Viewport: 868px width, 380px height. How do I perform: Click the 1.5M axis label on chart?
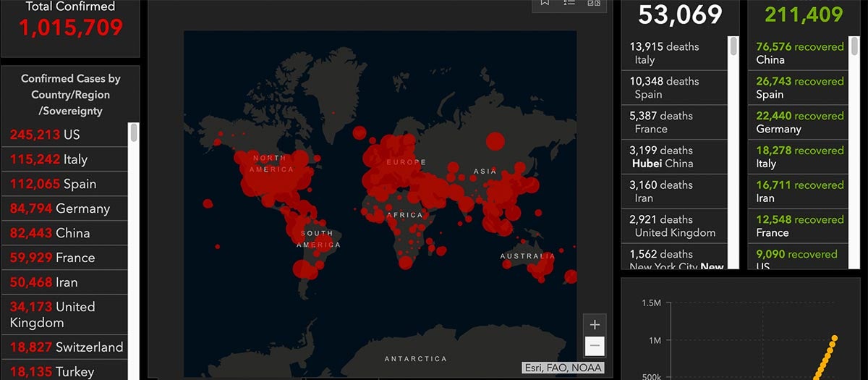[x=651, y=303]
